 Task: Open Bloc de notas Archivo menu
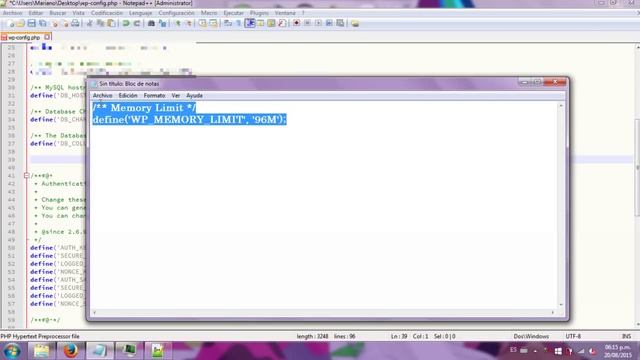coord(102,96)
